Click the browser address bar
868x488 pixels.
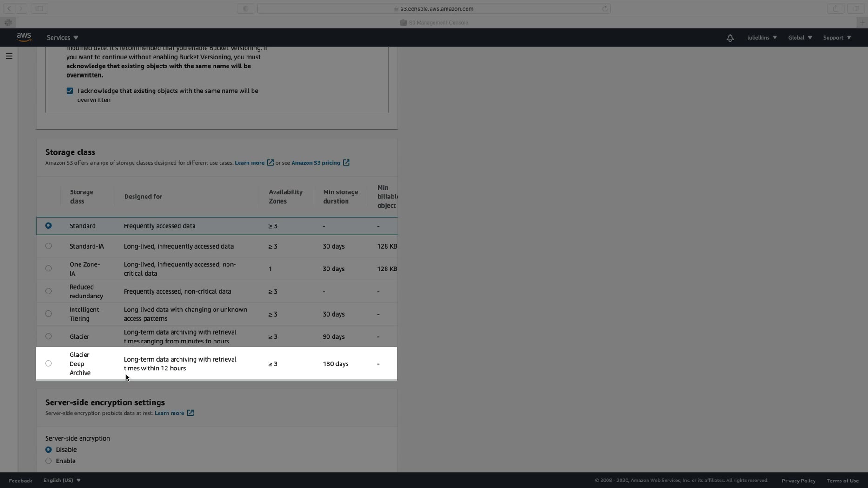[434, 8]
